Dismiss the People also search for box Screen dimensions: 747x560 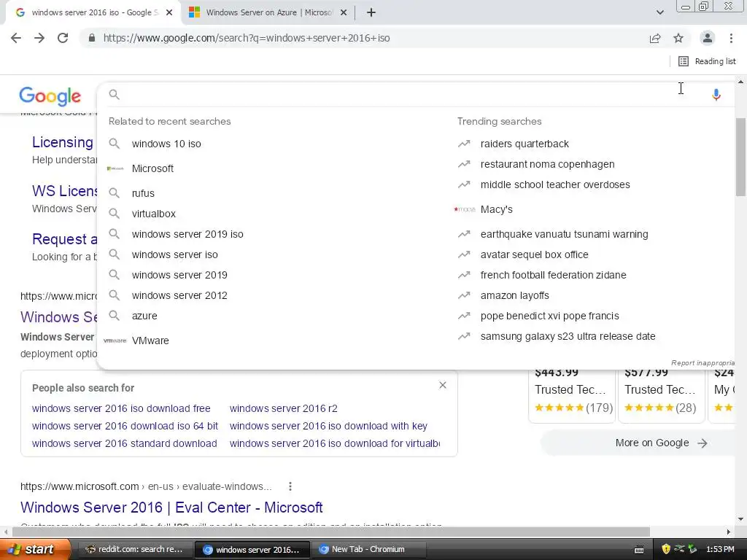pos(443,385)
